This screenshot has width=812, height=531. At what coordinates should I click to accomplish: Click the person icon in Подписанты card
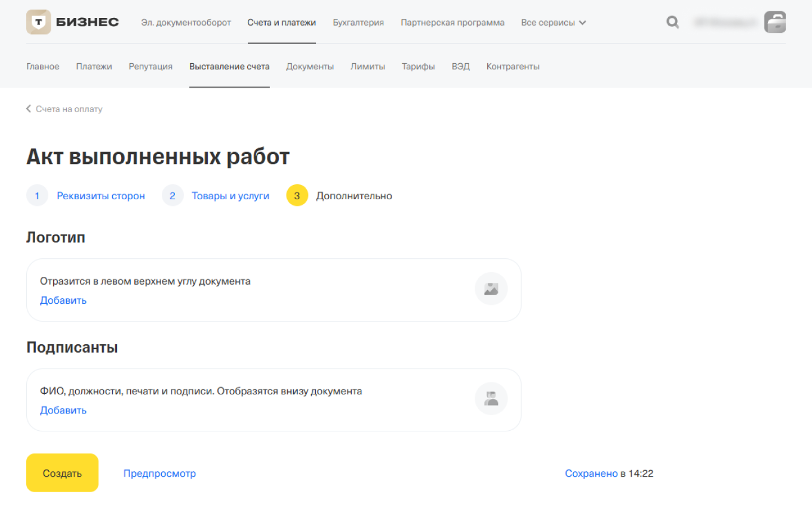coord(491,398)
